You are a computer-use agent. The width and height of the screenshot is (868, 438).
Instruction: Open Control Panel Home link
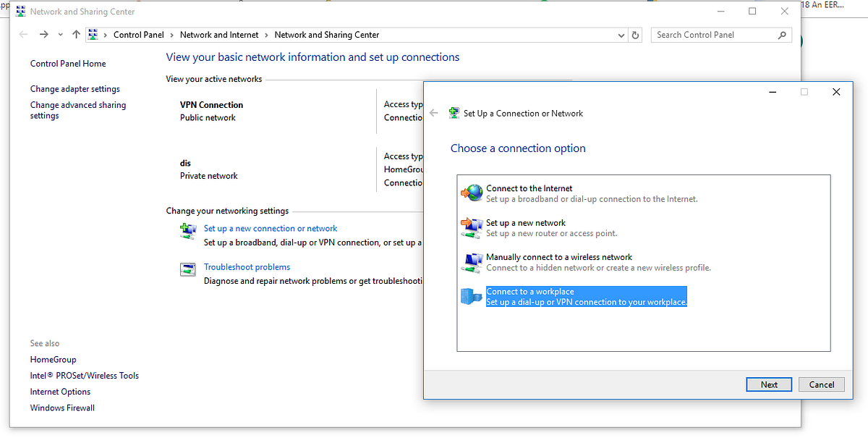click(x=68, y=64)
